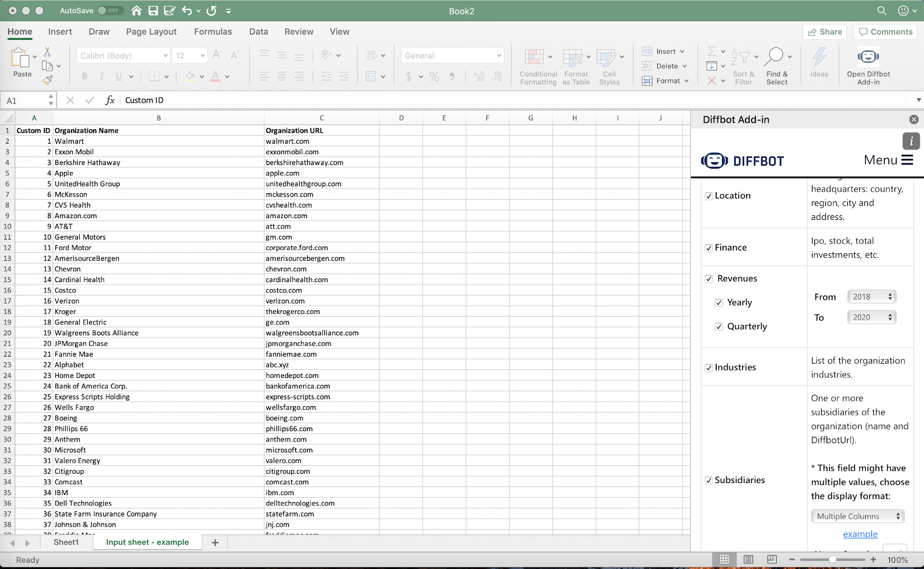The image size is (924, 569).
Task: Click the Diffbot info icon
Action: [911, 141]
